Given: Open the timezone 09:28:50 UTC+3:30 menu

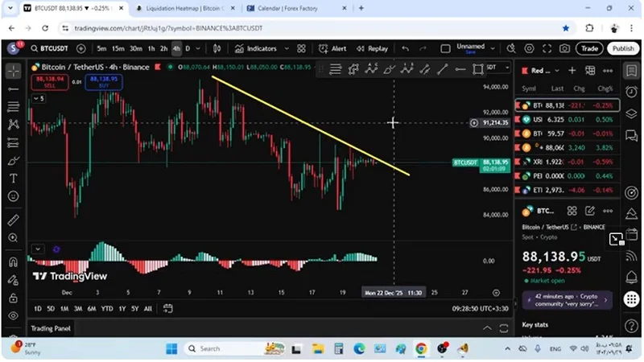Looking at the screenshot, I should (x=480, y=309).
